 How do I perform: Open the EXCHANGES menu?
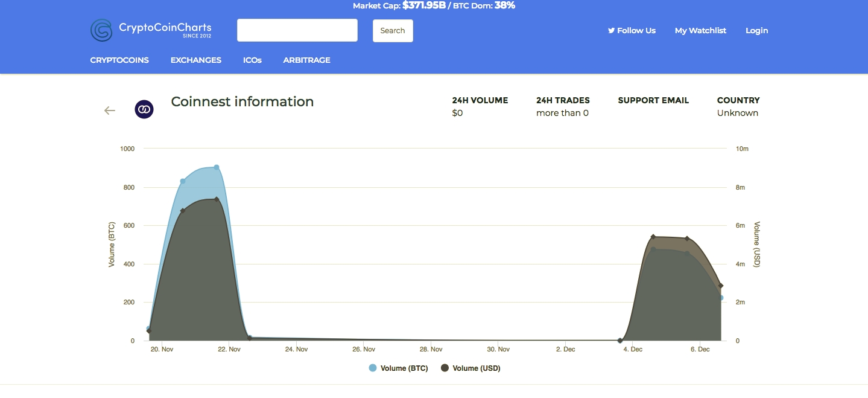196,60
